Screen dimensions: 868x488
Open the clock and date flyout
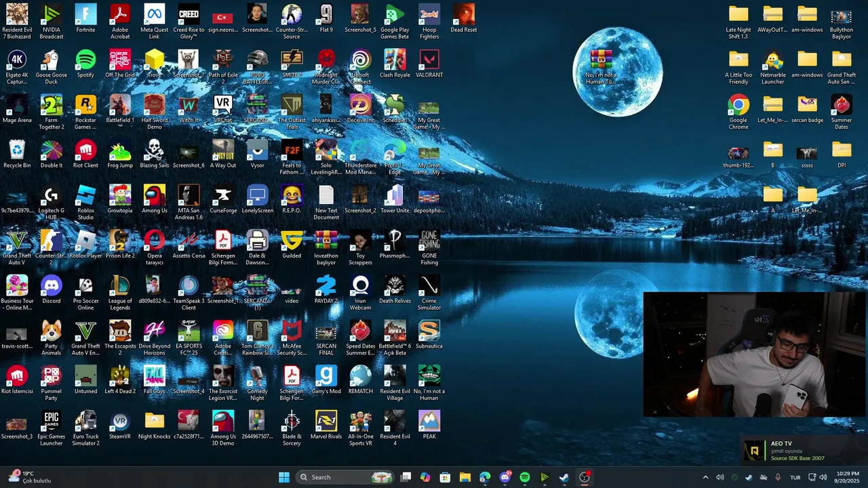point(846,477)
